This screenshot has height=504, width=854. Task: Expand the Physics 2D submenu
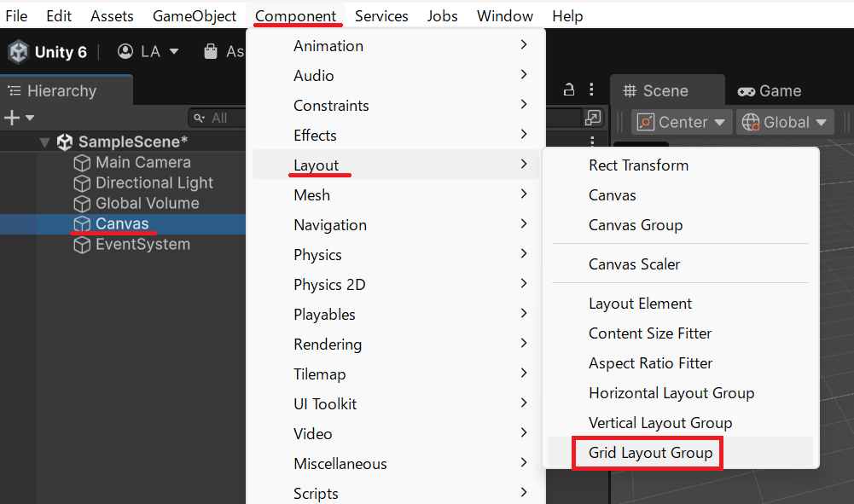click(x=329, y=285)
